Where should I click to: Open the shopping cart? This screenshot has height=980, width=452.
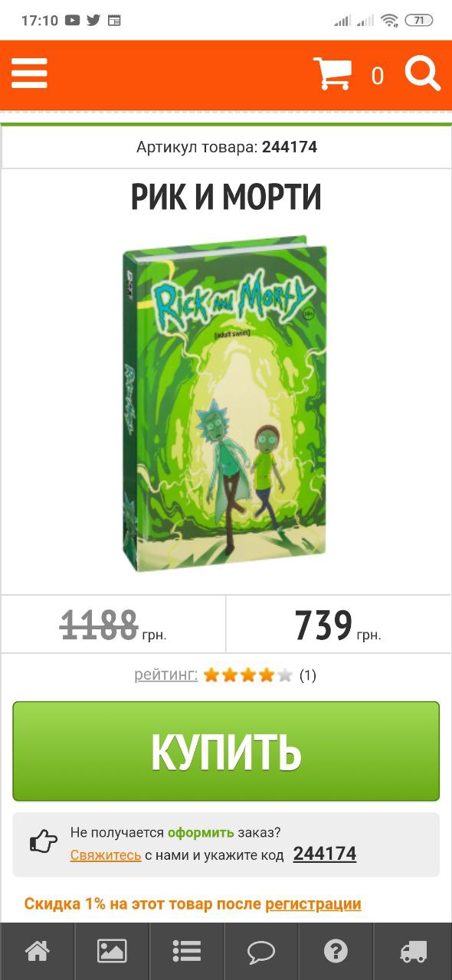click(x=332, y=74)
